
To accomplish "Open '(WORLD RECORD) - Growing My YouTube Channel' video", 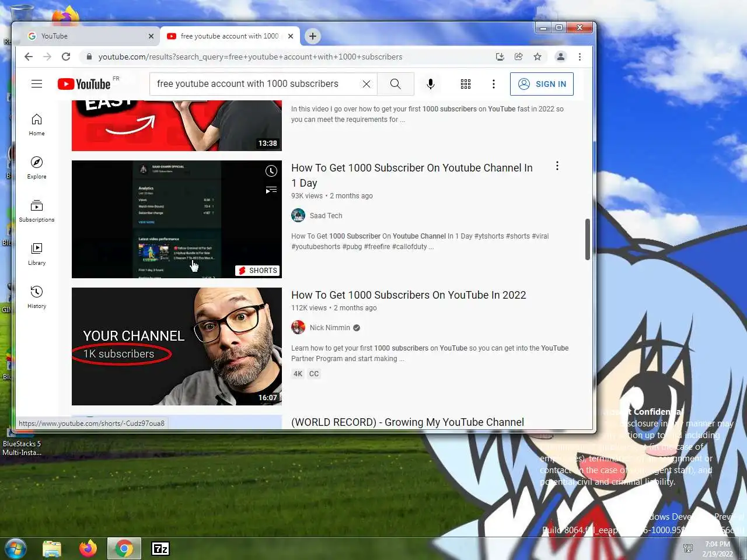I will click(x=407, y=422).
